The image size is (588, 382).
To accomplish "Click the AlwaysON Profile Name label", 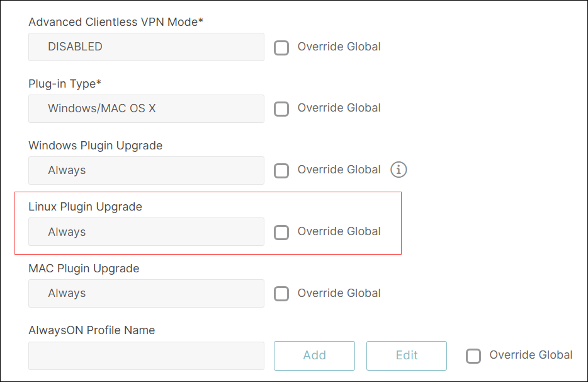I will coord(91,330).
